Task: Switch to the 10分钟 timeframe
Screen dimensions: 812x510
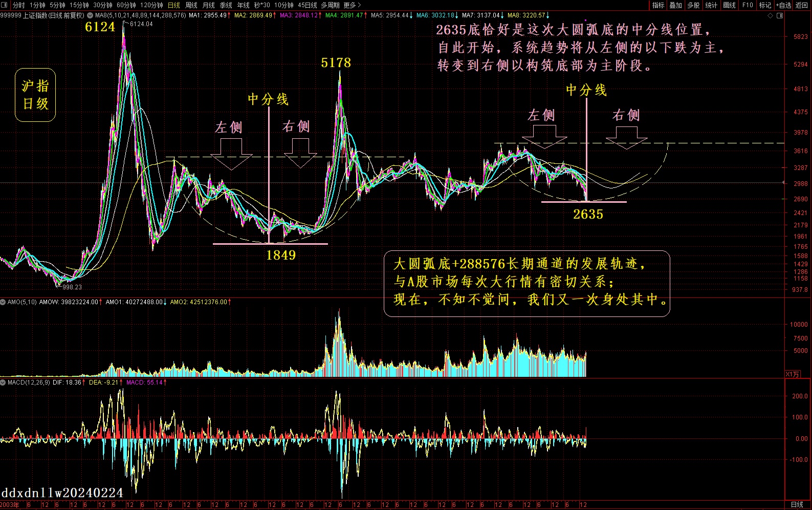Action: (x=284, y=5)
